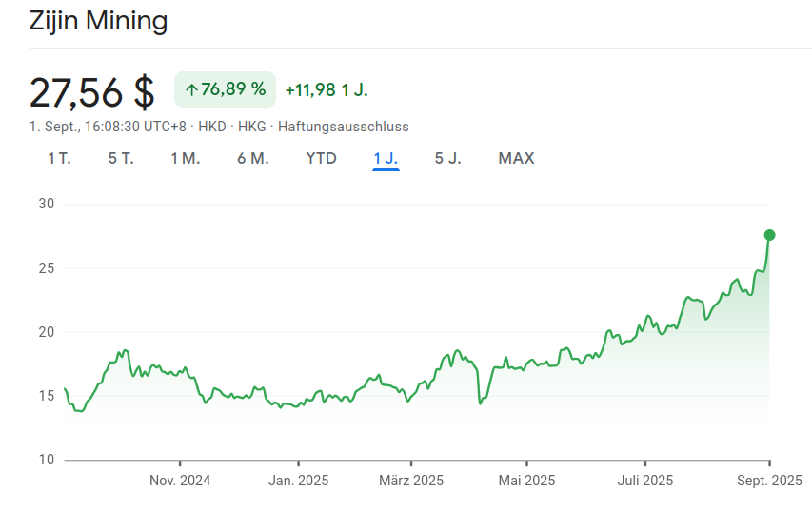Click the 30 value on the y-axis
This screenshot has height=511, width=812.
pyautogui.click(x=47, y=204)
